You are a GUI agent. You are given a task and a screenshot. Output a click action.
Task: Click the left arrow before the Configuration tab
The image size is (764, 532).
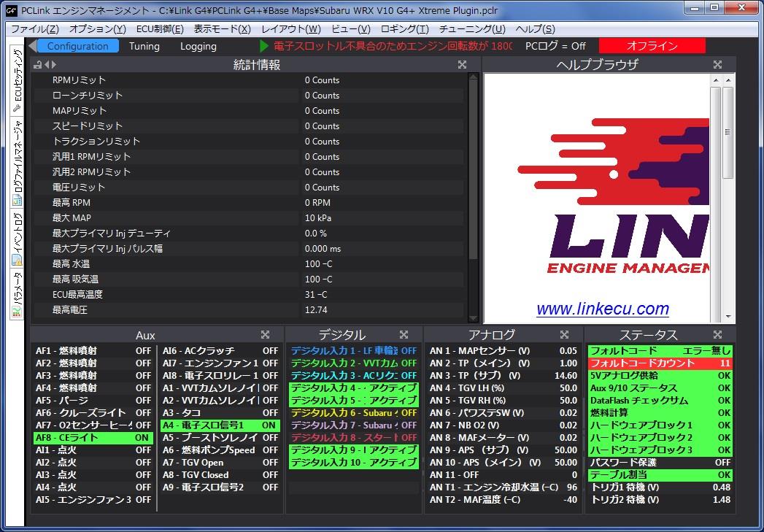point(32,46)
